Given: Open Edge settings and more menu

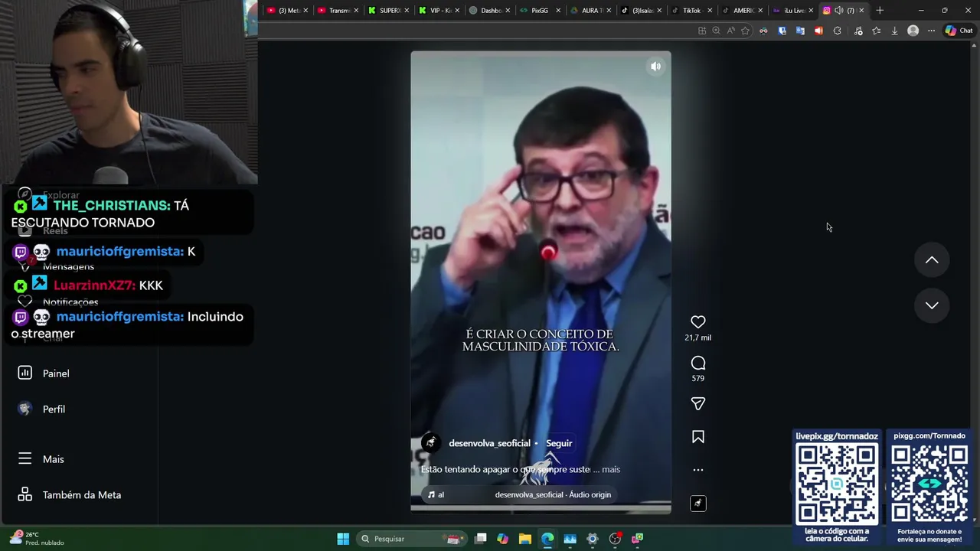Looking at the screenshot, I should pos(931,31).
